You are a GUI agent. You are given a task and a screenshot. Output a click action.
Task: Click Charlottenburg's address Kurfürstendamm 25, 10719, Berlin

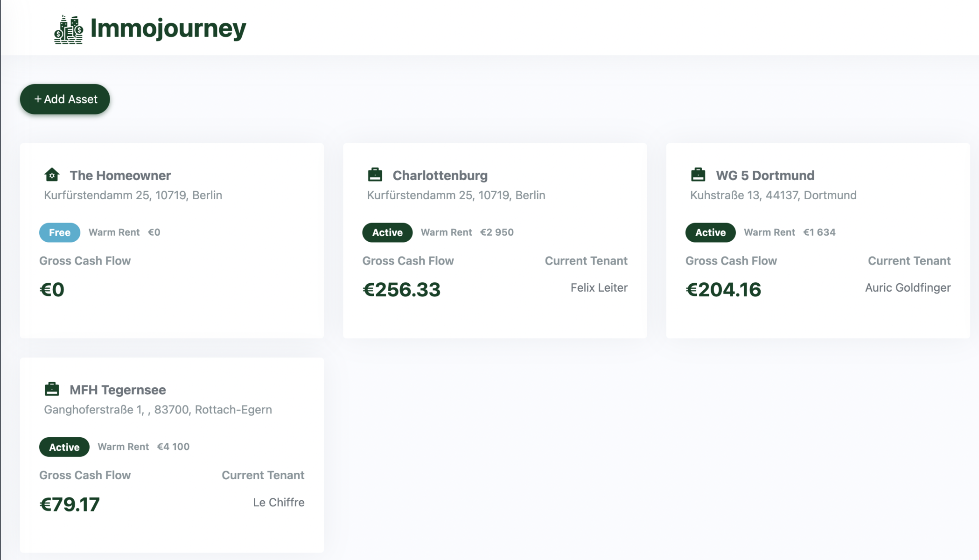[456, 195]
